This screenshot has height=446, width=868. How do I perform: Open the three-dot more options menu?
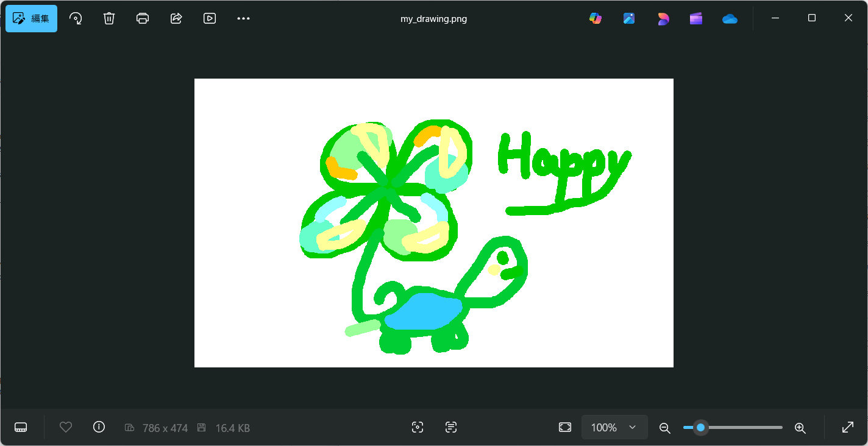[x=243, y=18]
